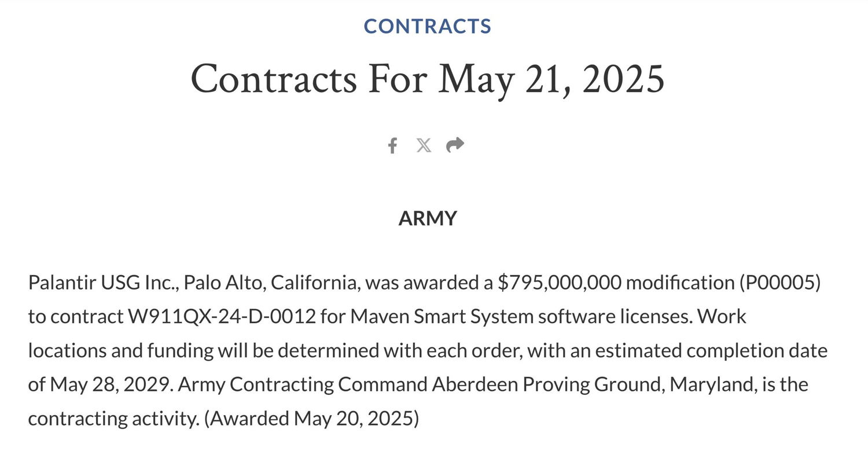Open the CONTRACTS category link
The height and width of the screenshot is (458, 868).
pos(428,26)
